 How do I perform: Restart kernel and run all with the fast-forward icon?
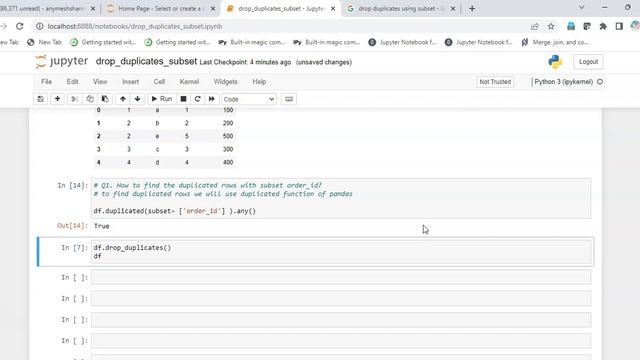click(211, 99)
